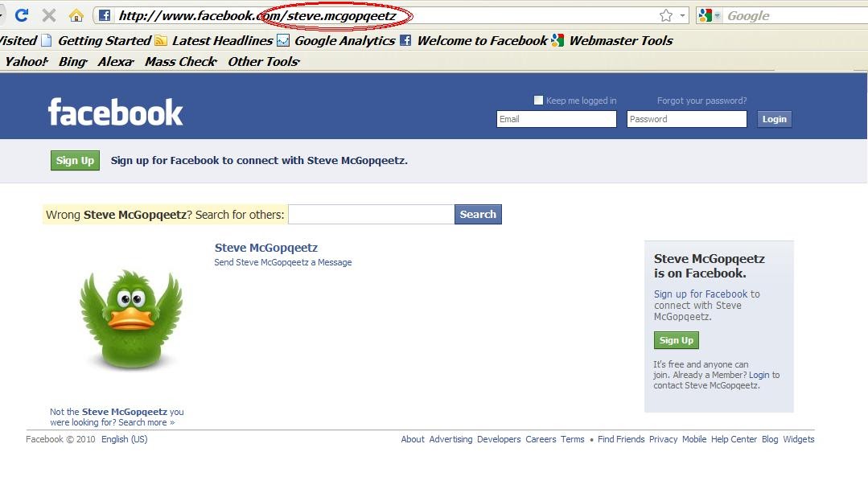The height and width of the screenshot is (489, 868).
Task: Click Send Steve McGopqeetz a Message
Action: tap(283, 262)
